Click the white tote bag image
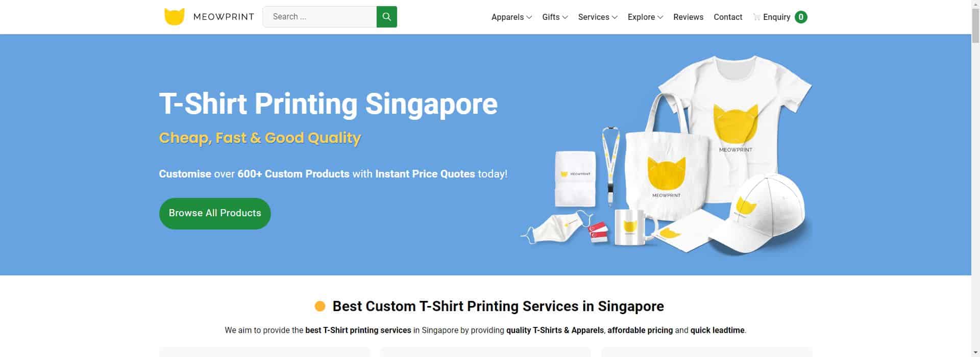Screen dimensions: 980x357 [x=666, y=158]
